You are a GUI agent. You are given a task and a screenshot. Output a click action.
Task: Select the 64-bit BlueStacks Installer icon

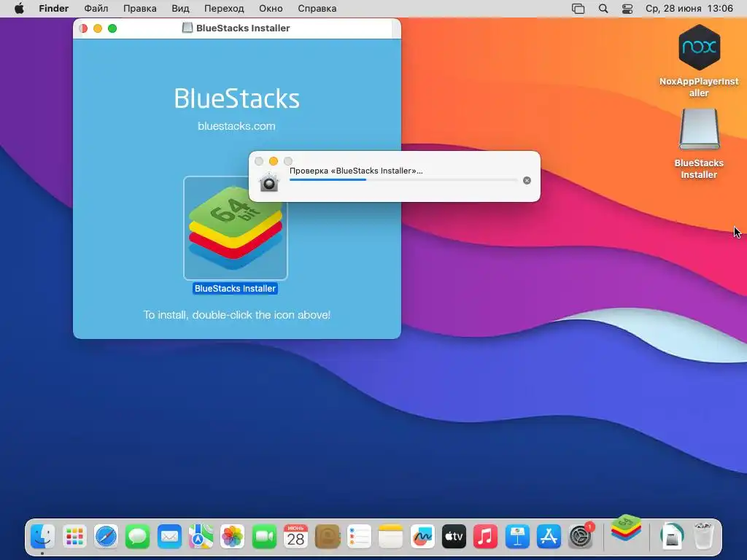click(236, 228)
